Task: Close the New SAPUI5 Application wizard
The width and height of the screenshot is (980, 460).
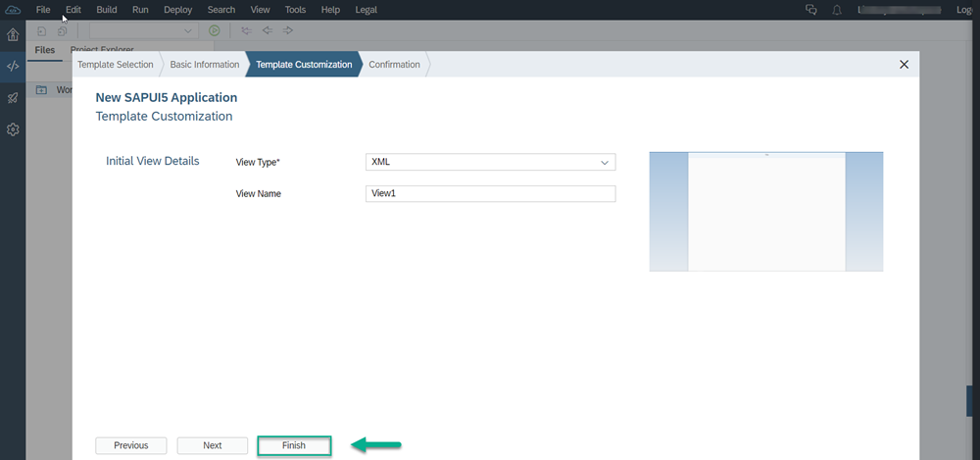Action: click(904, 65)
